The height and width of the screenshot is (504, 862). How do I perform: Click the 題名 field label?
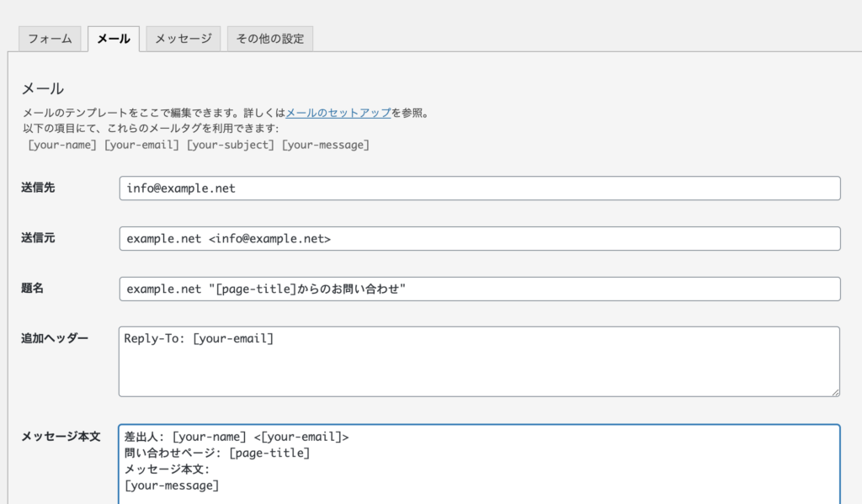(x=33, y=289)
